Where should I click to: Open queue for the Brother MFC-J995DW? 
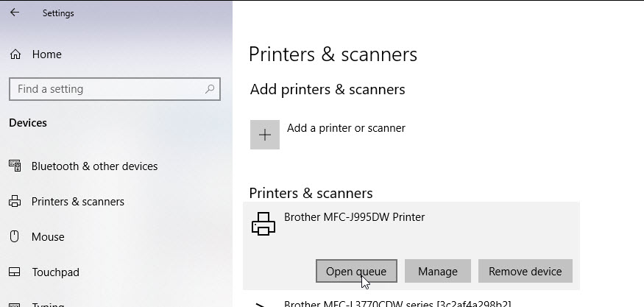click(x=356, y=271)
